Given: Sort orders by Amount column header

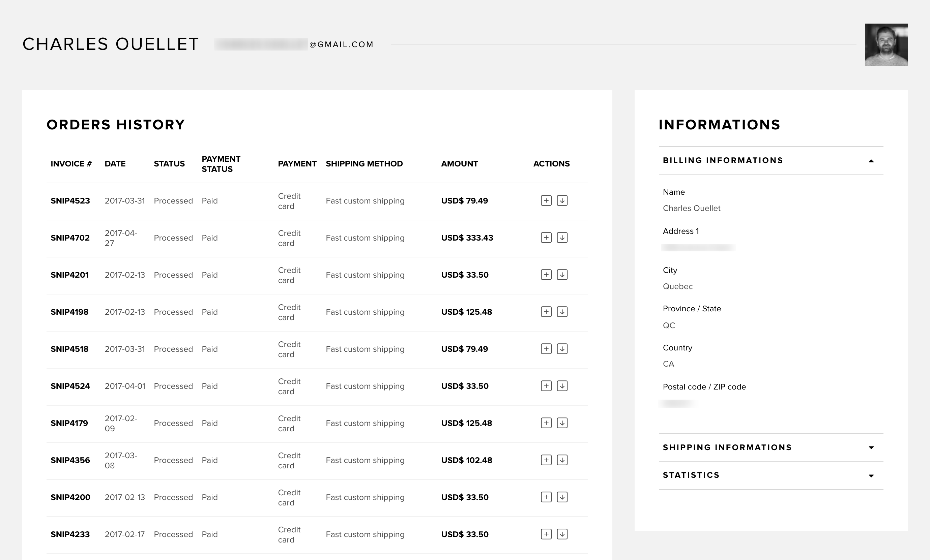Looking at the screenshot, I should (x=459, y=164).
